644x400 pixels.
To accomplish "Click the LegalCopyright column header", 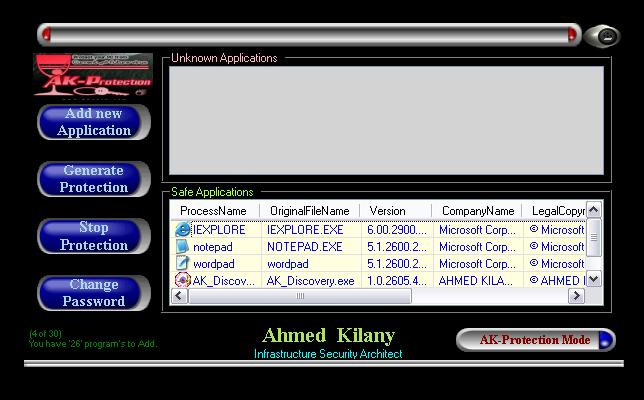I will tap(554, 211).
